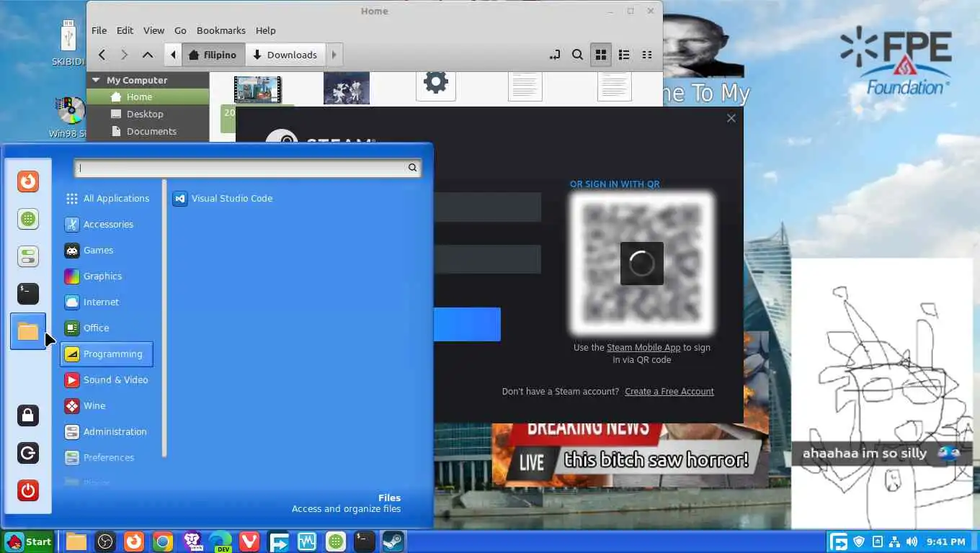Image resolution: width=980 pixels, height=553 pixels.
Task: Select Desktop in file manager sidebar
Action: [148, 114]
